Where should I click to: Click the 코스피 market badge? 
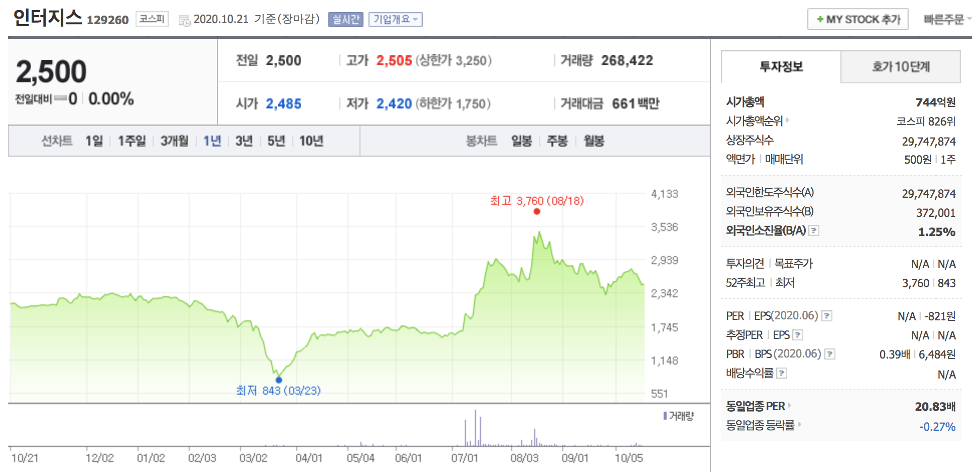pos(152,19)
